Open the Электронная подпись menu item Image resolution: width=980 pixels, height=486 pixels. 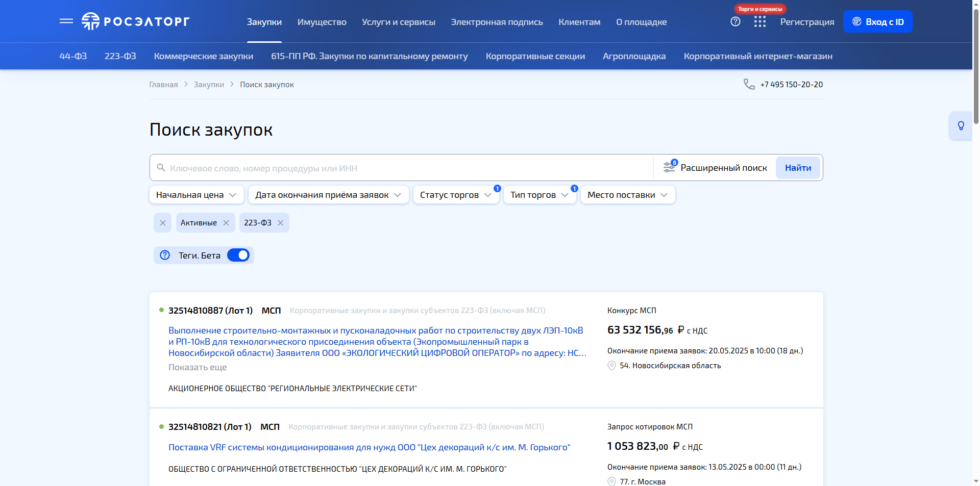tap(497, 22)
